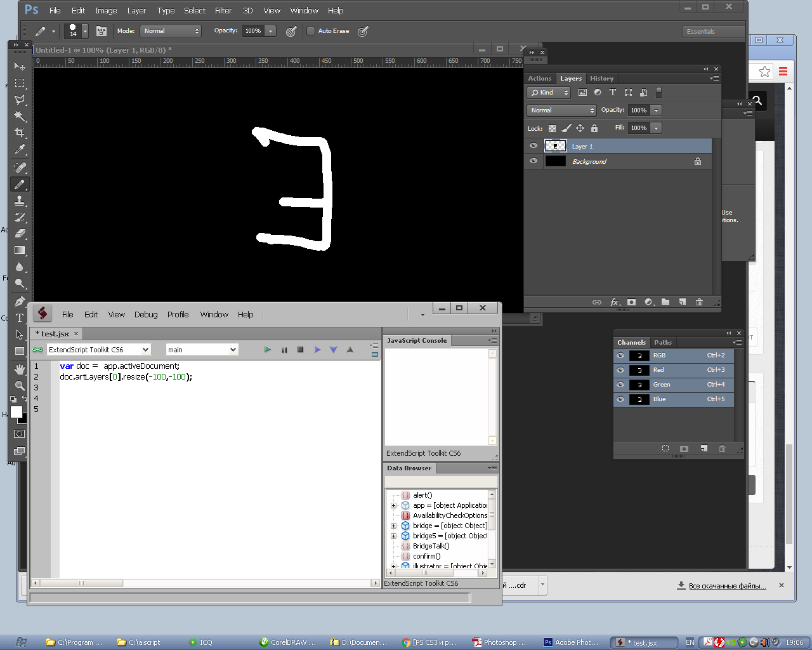Expand the bridge object tree node
Screen dimensions: 812x650
coord(393,526)
